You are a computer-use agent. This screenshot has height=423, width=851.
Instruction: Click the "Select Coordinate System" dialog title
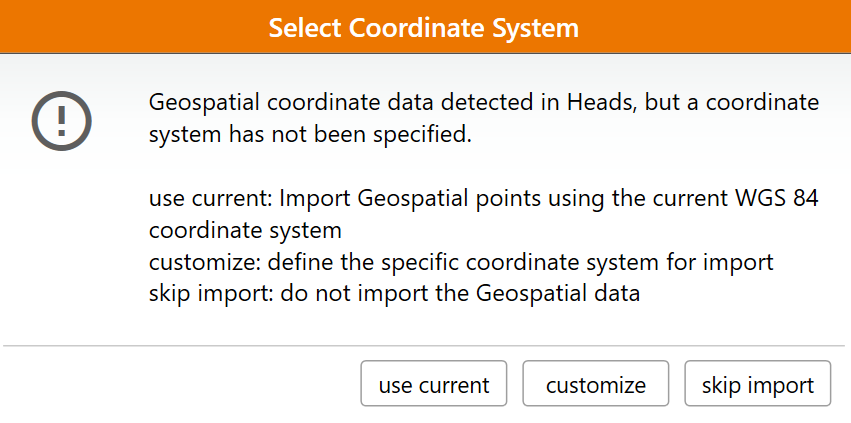424,27
